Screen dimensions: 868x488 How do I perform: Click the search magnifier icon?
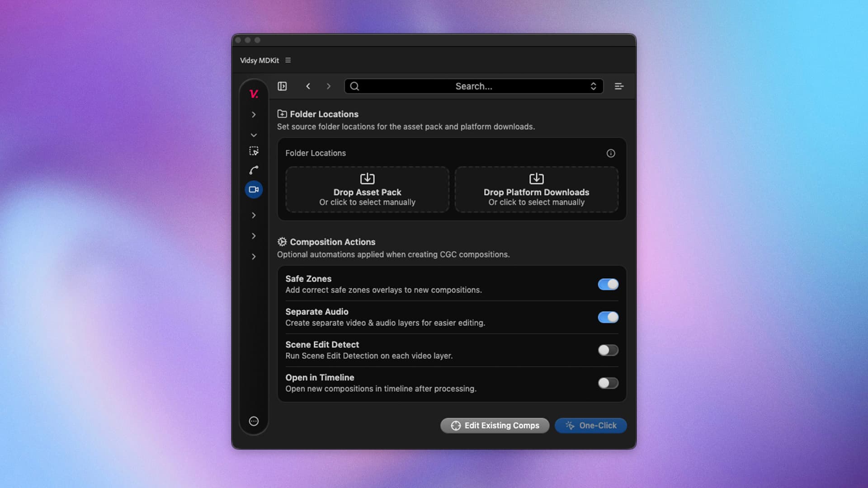(x=354, y=86)
